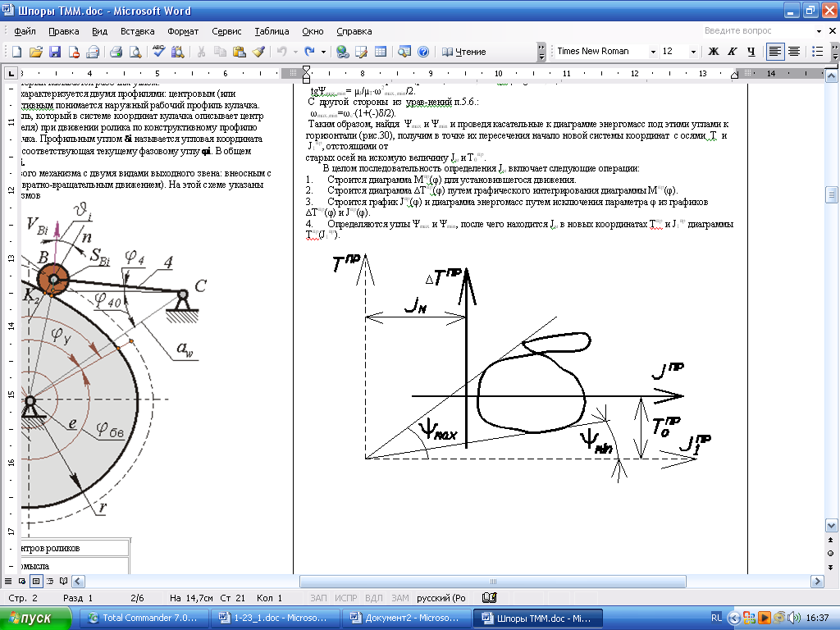Click the e-mail recipient envelope icon
Image resolution: width=840 pixels, height=630 pixels.
[93, 52]
